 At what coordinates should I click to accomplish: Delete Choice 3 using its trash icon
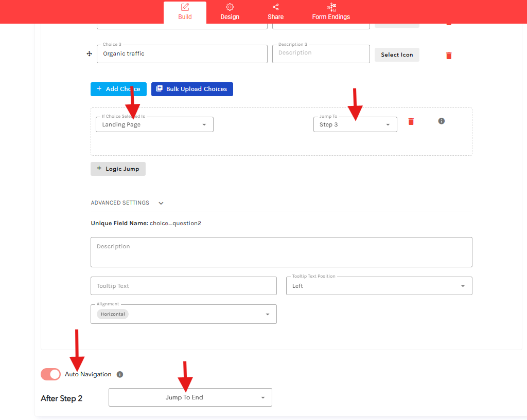[x=448, y=56]
